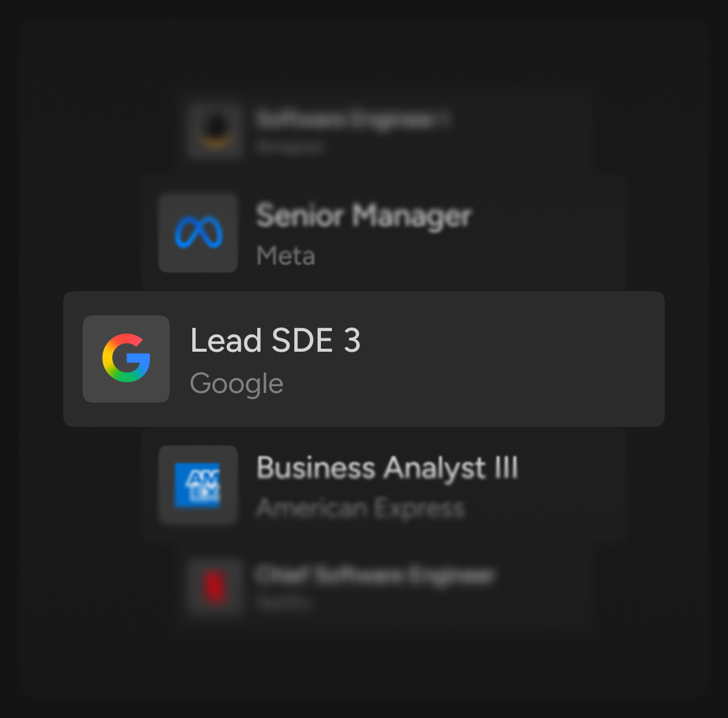This screenshot has width=728, height=718.
Task: Click the blurred red Netflix logo
Action: click(215, 587)
